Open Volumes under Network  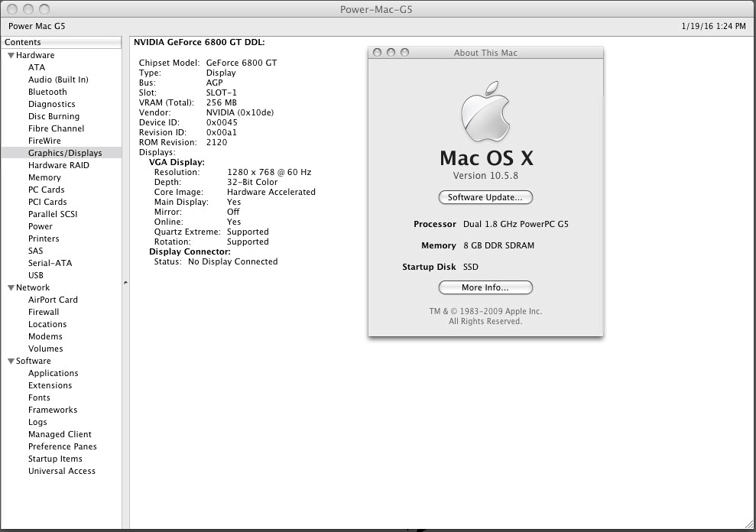point(45,349)
